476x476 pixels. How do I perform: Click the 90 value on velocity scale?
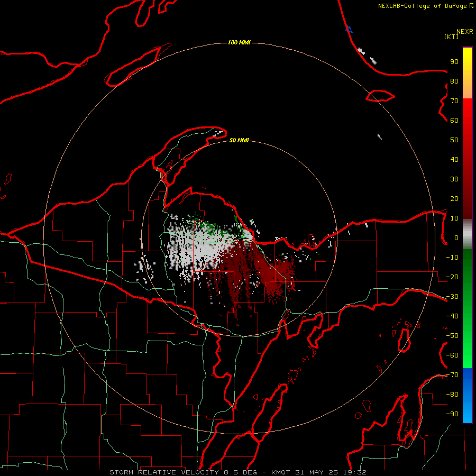[454, 62]
